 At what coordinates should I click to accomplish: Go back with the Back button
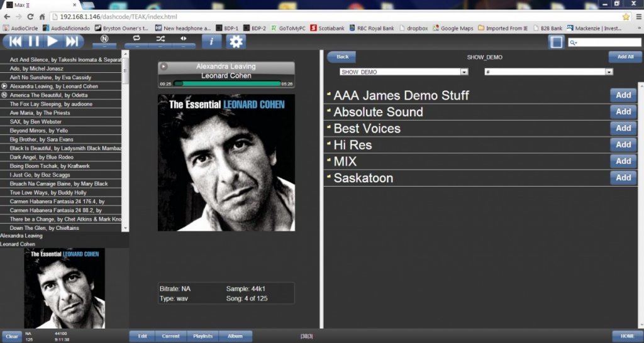pos(341,57)
